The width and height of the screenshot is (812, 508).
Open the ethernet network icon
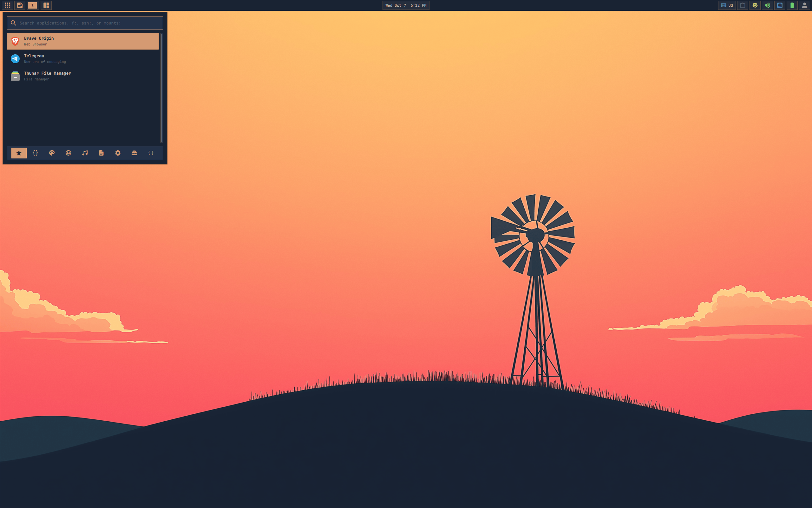pyautogui.click(x=780, y=5)
